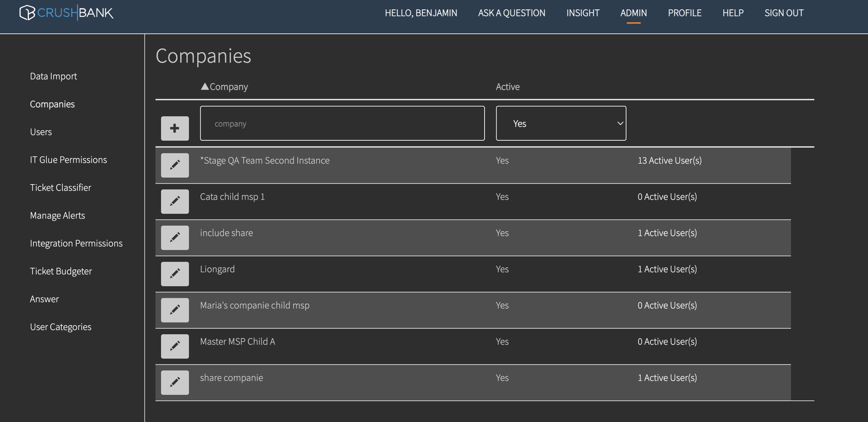Screen dimensions: 868x422
Task: Edit the share companie row
Action: coord(175,382)
